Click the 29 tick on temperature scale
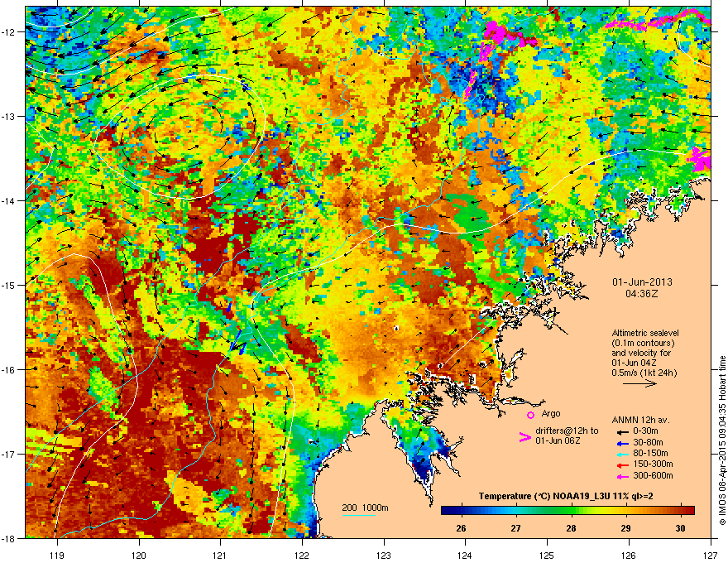 coord(626,528)
